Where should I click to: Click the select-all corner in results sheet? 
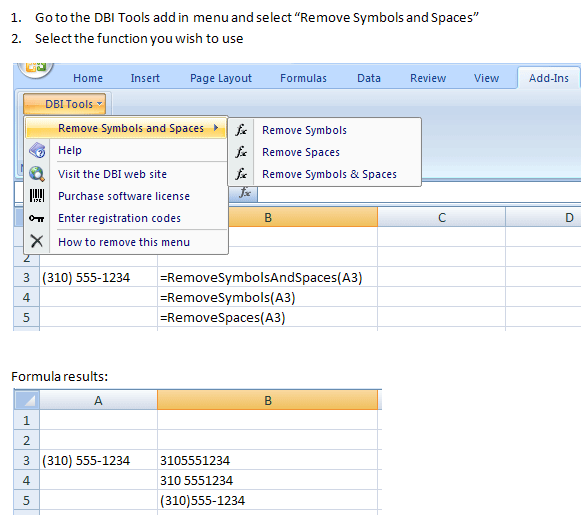tap(27, 400)
